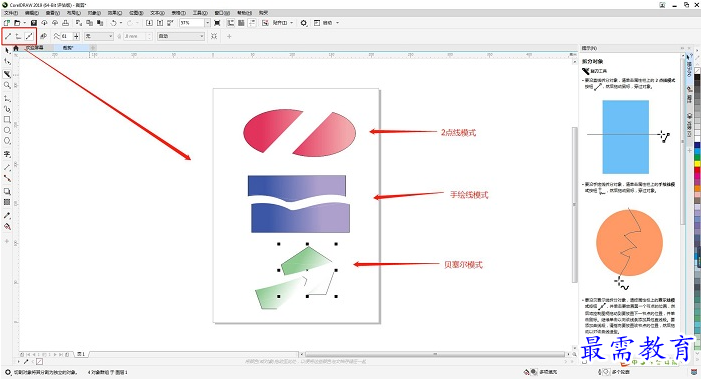Click the Import icon
The image size is (702, 380).
coord(150,23)
